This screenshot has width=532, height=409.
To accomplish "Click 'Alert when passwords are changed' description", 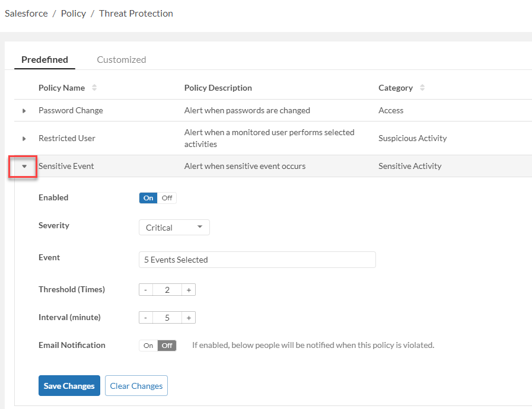I will (247, 111).
